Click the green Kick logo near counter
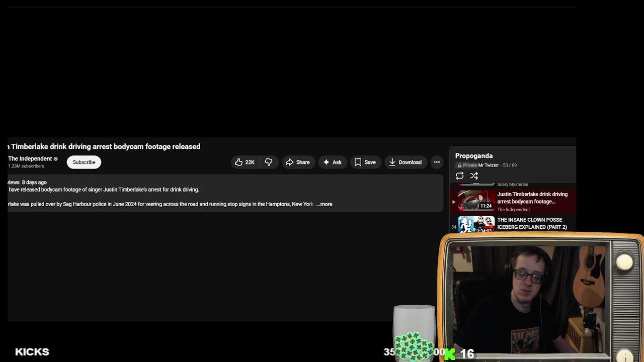The width and height of the screenshot is (644, 362). [x=450, y=354]
